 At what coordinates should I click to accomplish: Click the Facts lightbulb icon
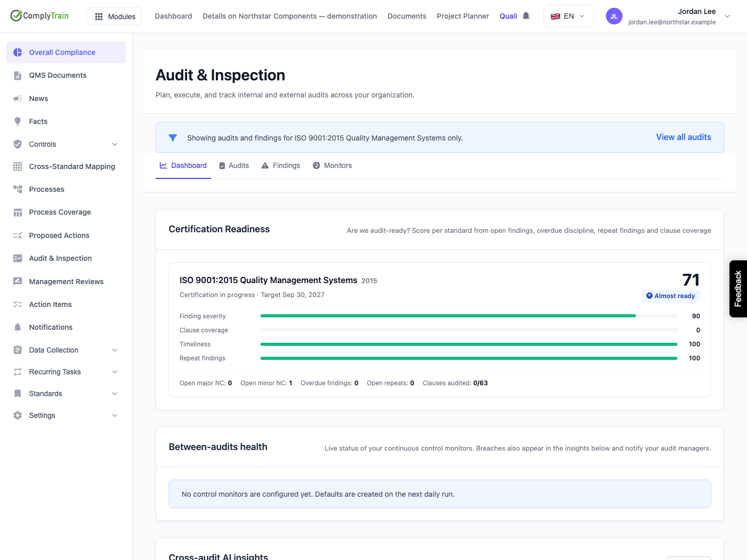click(x=18, y=121)
